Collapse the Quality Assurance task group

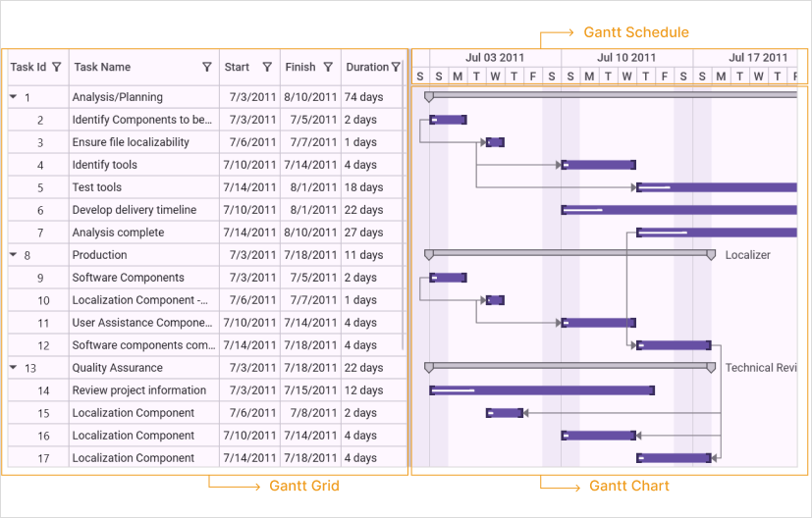[x=14, y=368]
